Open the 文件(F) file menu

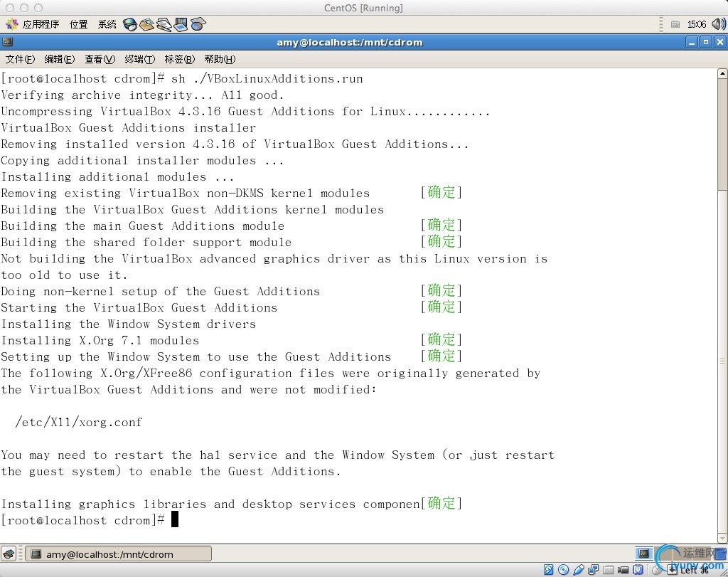coord(20,59)
